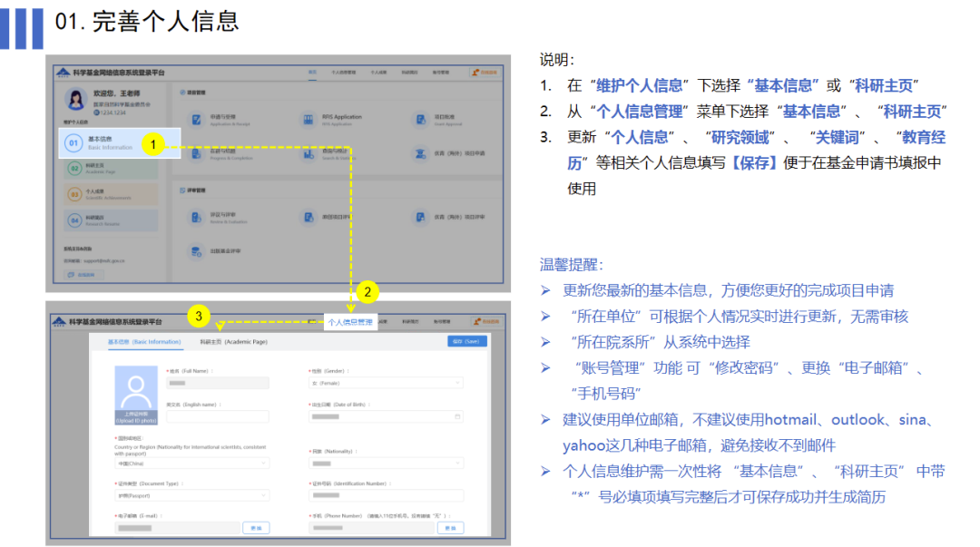Open the Document Type dropdown
Screen dimensions: 980x547
pyautogui.click(x=191, y=495)
